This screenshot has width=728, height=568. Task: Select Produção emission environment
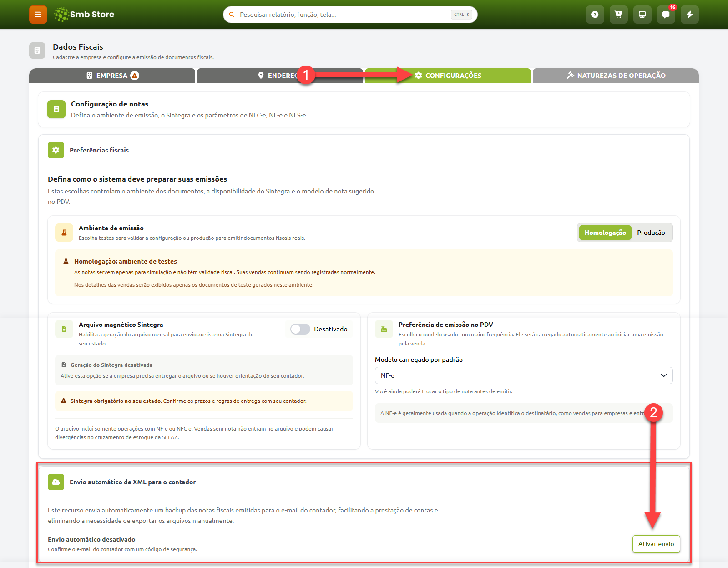click(x=651, y=233)
